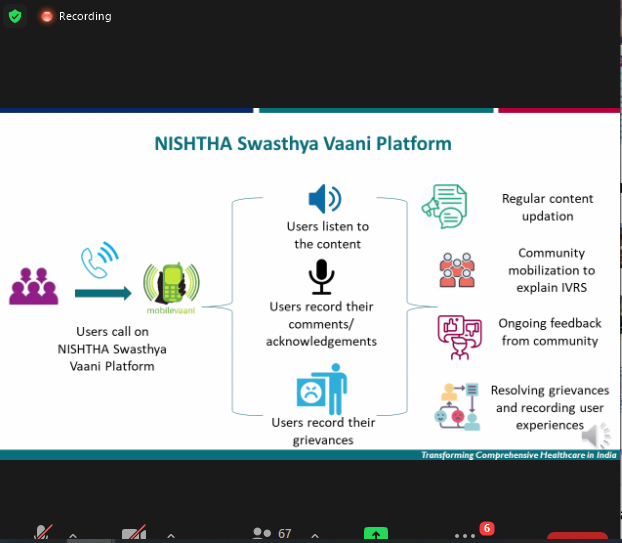
Task: Start video using the crossed camera icon
Action: [x=134, y=533]
